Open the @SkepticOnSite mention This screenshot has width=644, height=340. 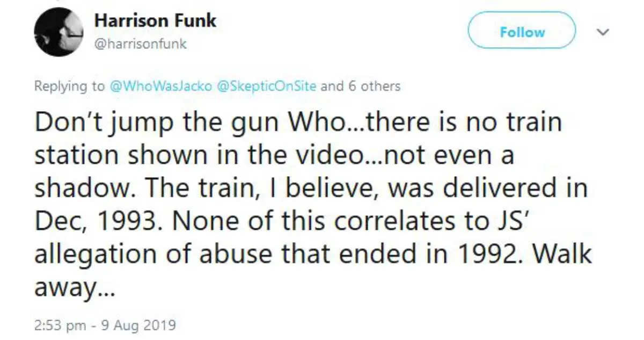266,86
